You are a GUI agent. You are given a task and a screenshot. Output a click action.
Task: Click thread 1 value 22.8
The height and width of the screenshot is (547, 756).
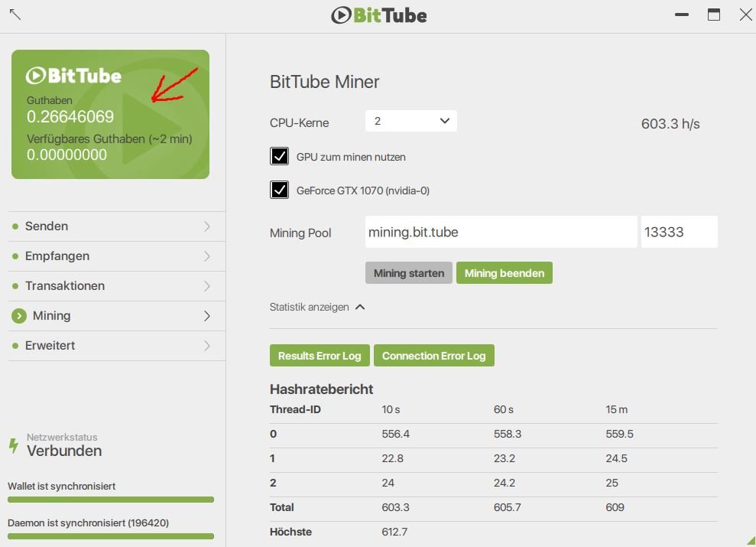(392, 458)
